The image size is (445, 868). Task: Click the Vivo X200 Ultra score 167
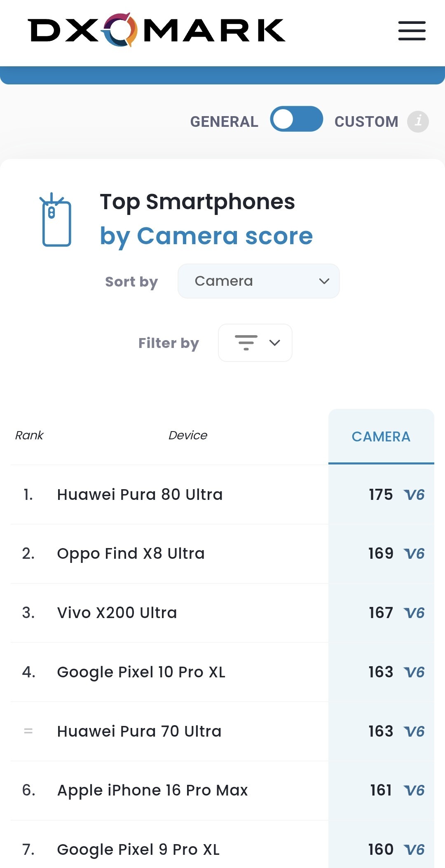coord(381,613)
